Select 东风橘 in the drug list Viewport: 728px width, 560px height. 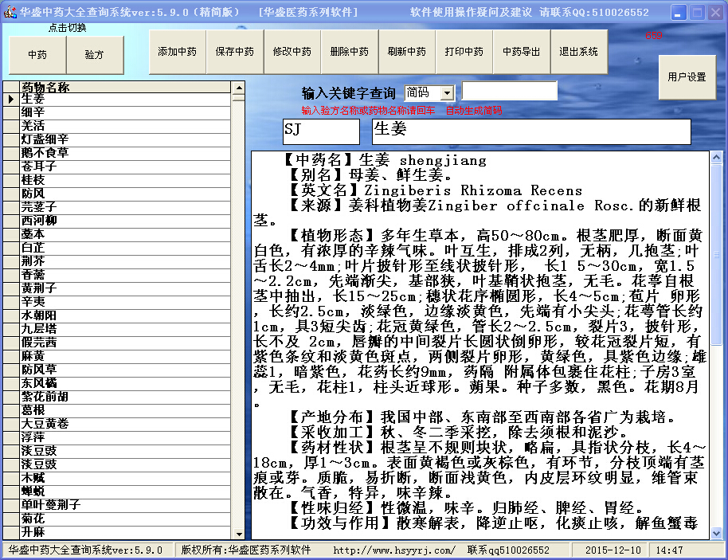click(125, 383)
